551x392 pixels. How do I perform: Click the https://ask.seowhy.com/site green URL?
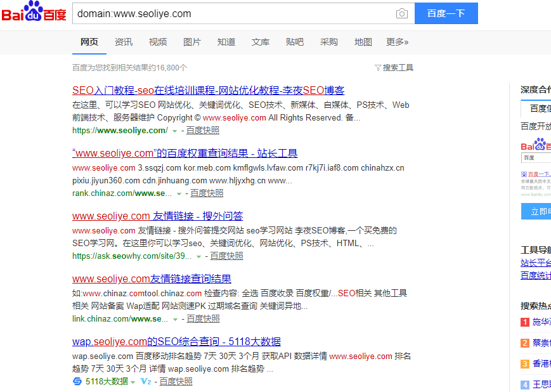(x=132, y=256)
